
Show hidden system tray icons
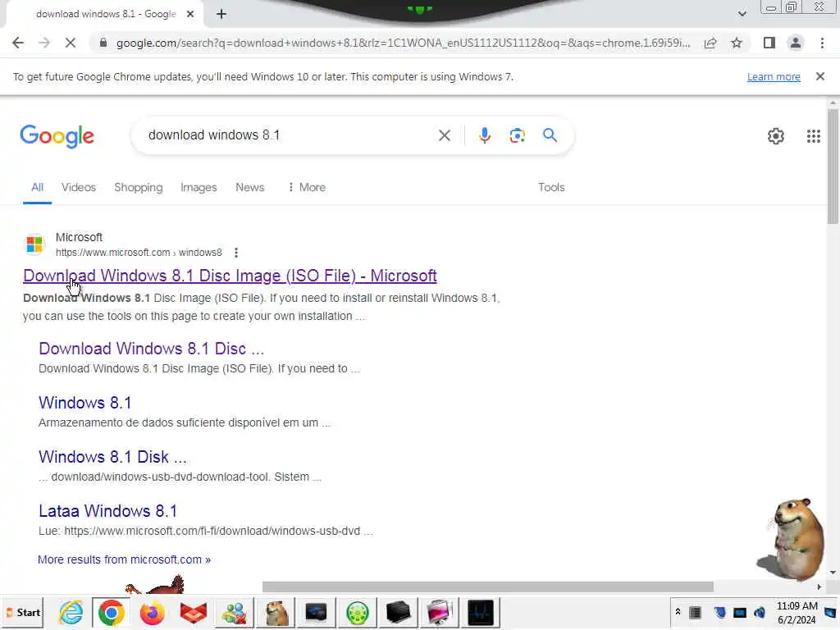point(678,612)
